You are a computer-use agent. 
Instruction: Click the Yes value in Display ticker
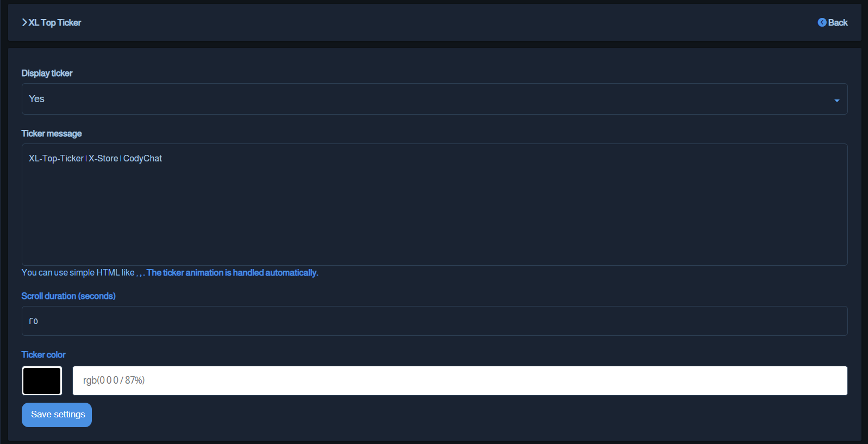[x=36, y=99]
